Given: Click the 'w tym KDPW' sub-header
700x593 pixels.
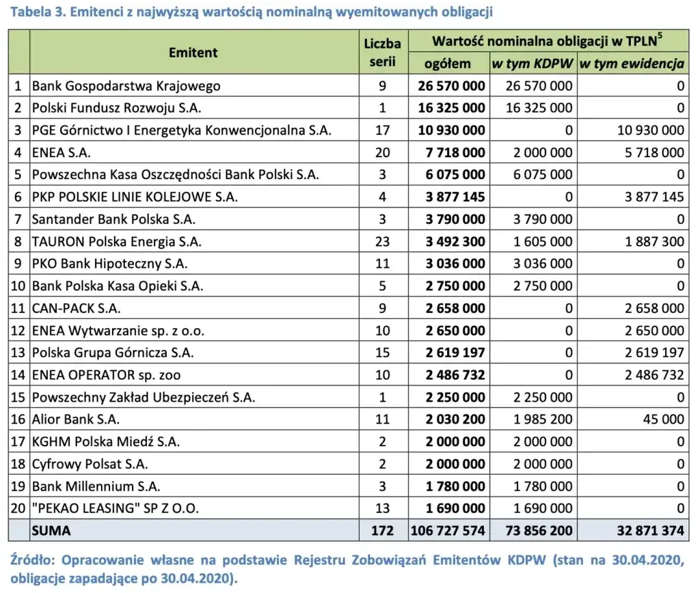Looking at the screenshot, I should [531, 64].
